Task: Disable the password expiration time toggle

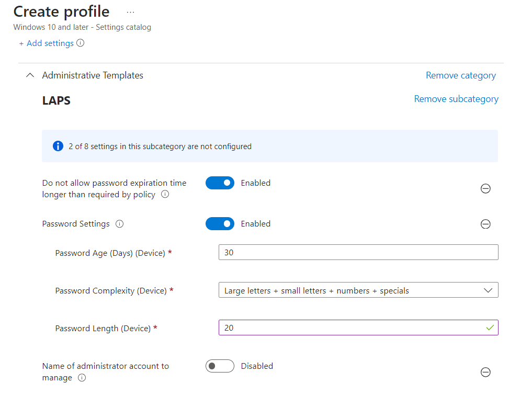Action: tap(220, 183)
